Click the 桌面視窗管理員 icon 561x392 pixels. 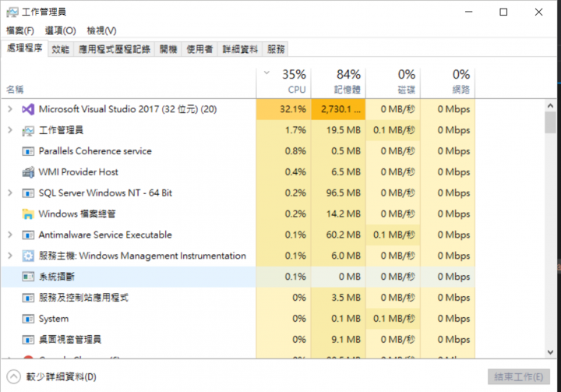coord(28,339)
